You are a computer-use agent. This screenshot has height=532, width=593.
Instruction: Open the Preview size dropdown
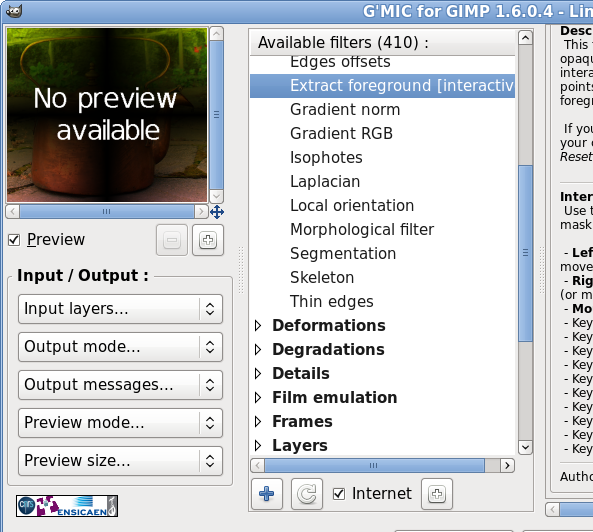120,461
